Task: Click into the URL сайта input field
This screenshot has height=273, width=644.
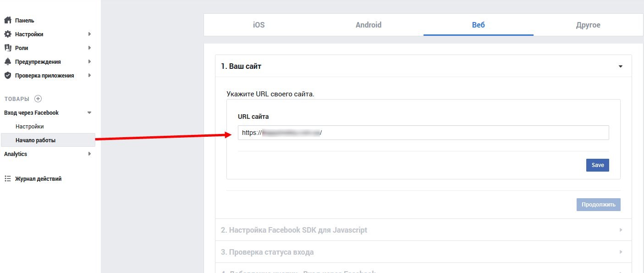Action: (x=423, y=133)
